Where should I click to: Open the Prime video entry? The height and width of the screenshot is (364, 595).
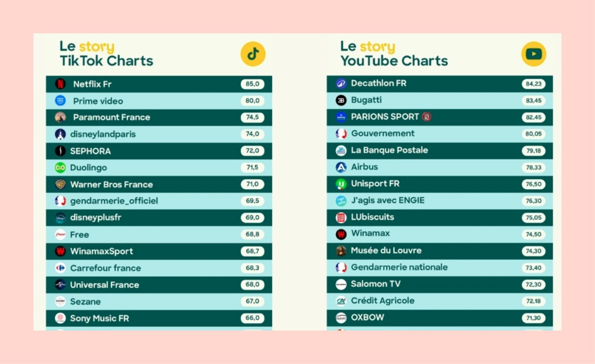tap(98, 101)
